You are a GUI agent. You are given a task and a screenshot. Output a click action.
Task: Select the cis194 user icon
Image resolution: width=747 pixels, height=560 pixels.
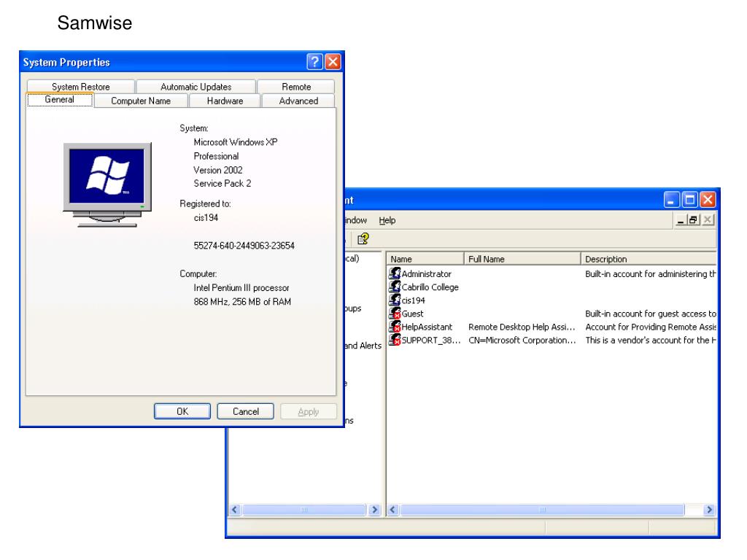395,300
